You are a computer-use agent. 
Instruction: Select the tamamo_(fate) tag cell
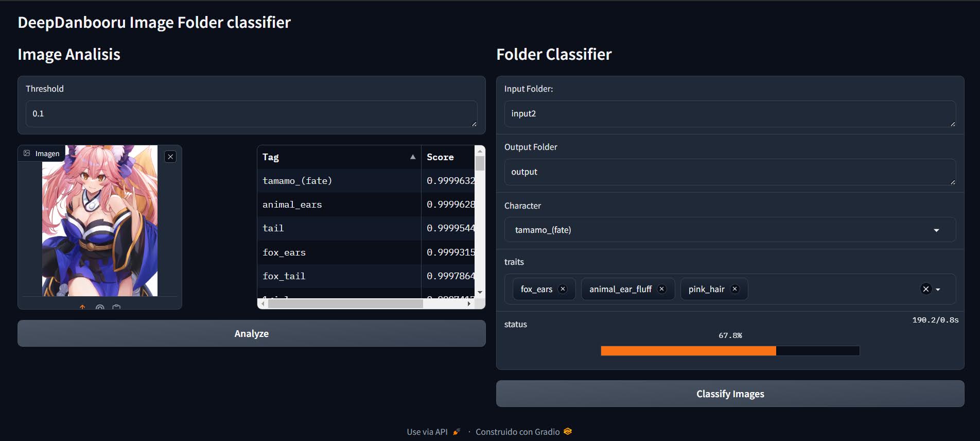coord(339,181)
